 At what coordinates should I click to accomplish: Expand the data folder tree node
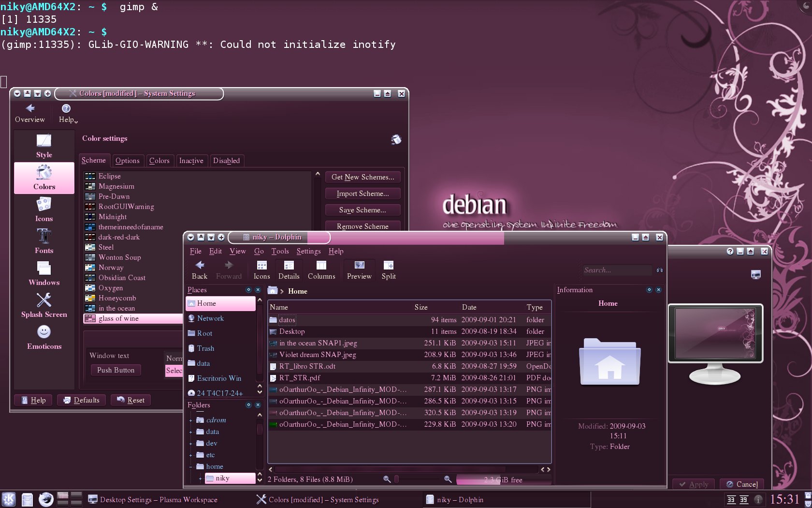click(191, 432)
